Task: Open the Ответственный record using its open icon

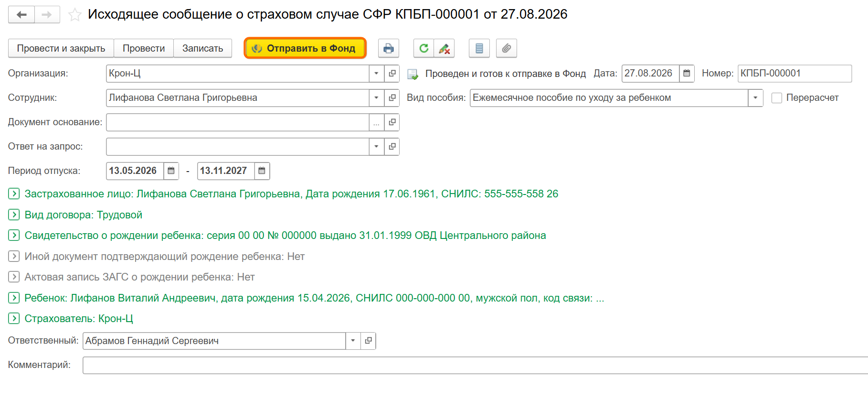Action: tap(368, 341)
